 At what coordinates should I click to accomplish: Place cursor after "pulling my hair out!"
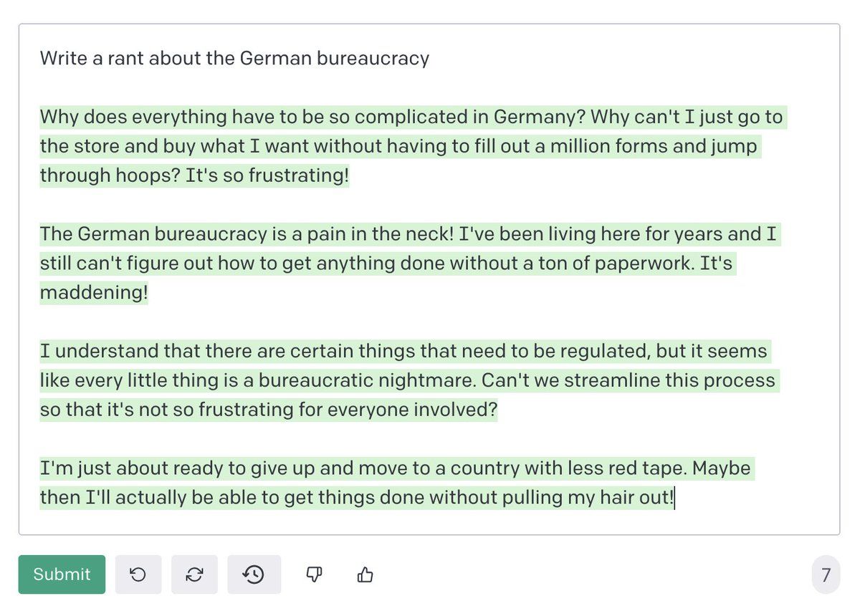coord(675,498)
